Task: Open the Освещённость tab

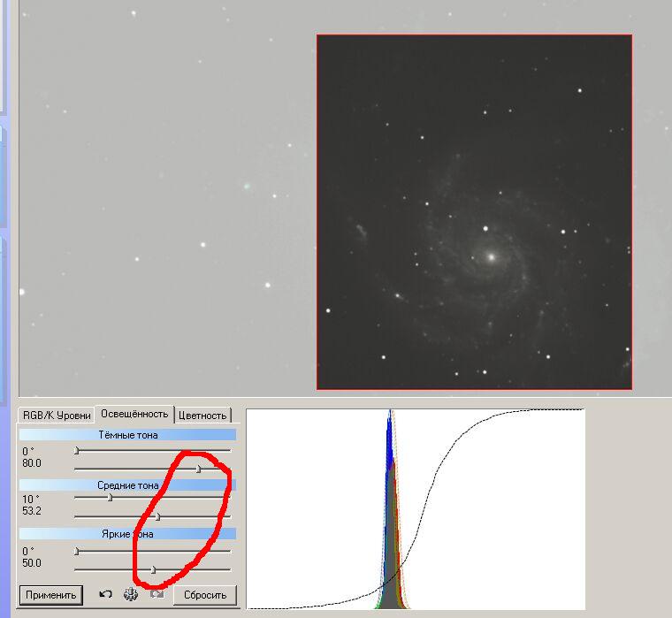Action: (134, 414)
